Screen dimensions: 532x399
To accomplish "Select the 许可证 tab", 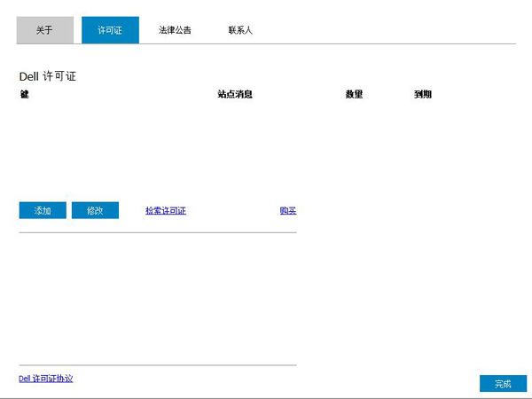I will pyautogui.click(x=110, y=30).
